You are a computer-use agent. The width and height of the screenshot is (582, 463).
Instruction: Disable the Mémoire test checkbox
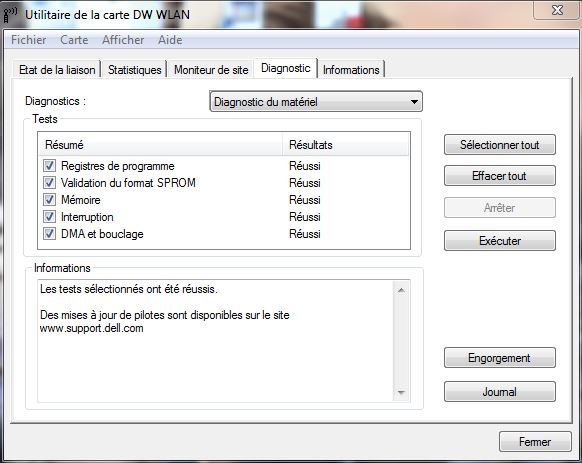point(49,200)
